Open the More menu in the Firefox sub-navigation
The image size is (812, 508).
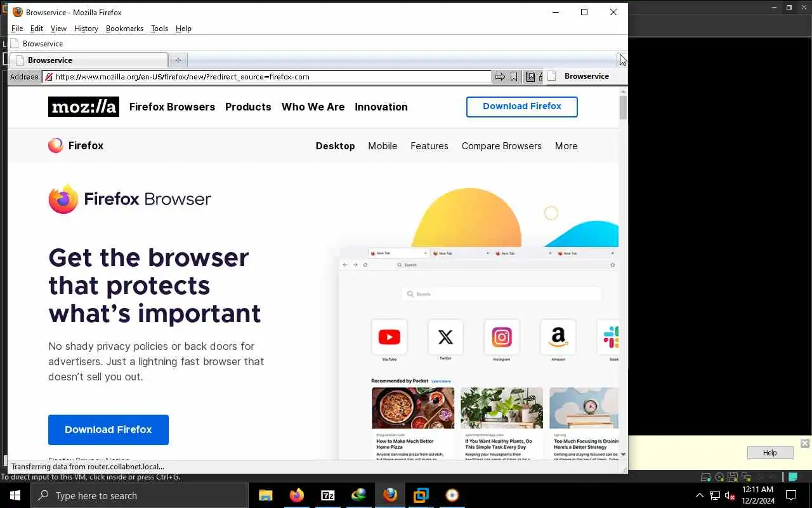click(x=566, y=146)
